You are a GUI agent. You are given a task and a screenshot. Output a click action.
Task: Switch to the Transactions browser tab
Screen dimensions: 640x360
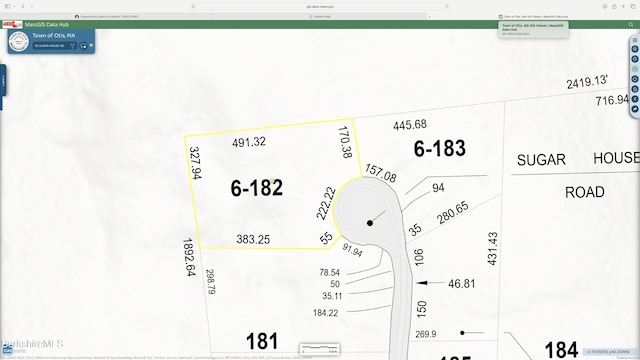click(x=107, y=17)
